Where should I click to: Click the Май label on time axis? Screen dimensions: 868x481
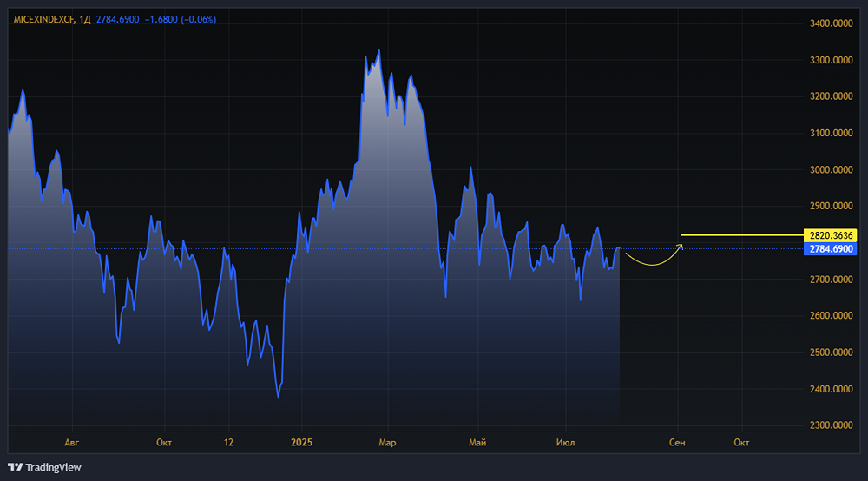pyautogui.click(x=477, y=443)
